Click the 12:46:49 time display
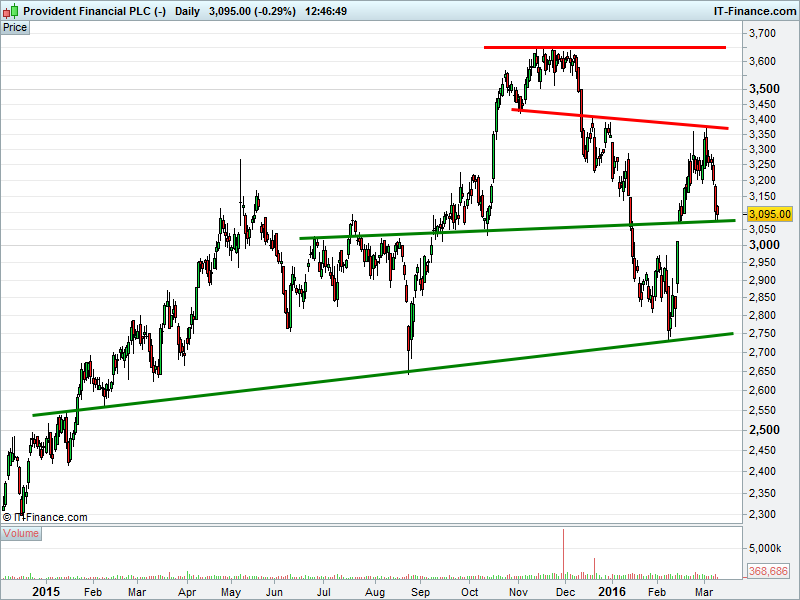 point(326,11)
